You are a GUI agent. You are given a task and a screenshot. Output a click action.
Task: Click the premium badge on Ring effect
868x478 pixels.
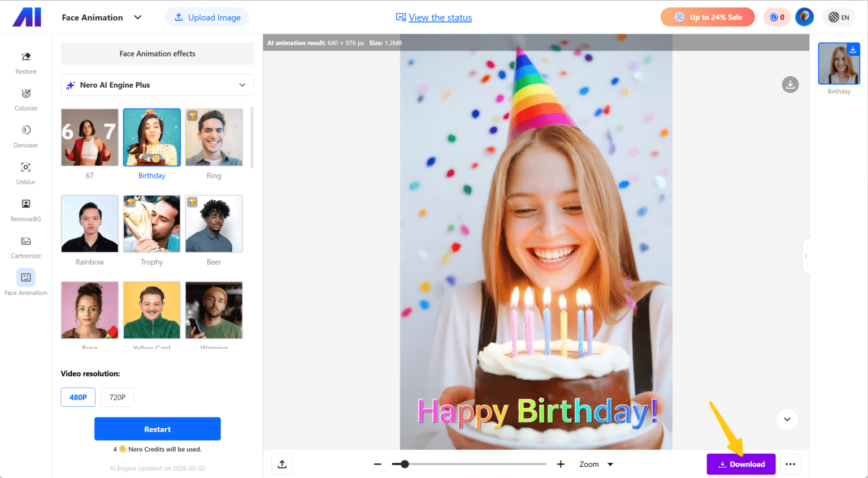tap(192, 115)
